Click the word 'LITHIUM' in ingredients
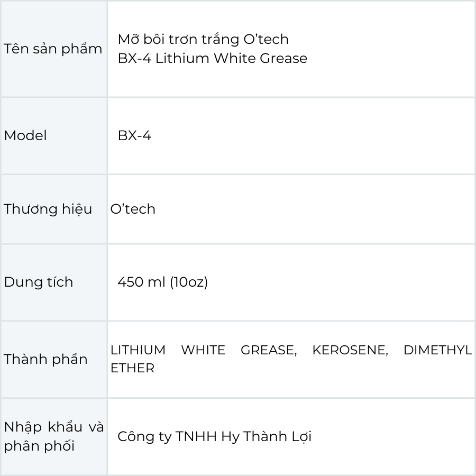Image resolution: width=476 pixels, height=476 pixels. tap(138, 350)
